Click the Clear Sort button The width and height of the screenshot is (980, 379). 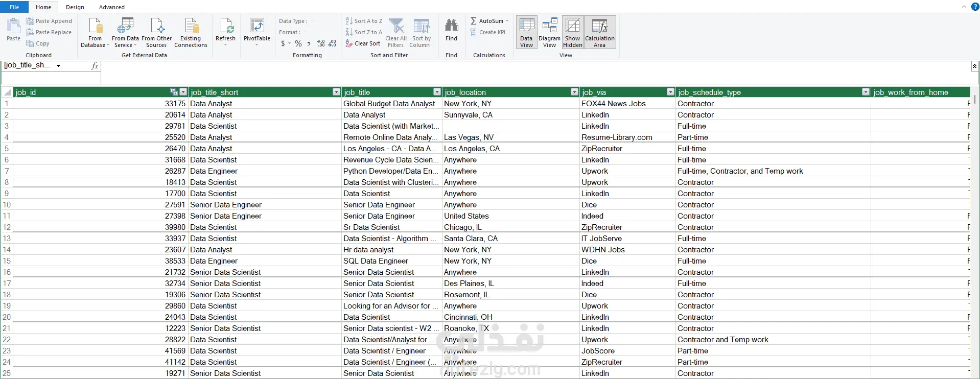click(363, 43)
